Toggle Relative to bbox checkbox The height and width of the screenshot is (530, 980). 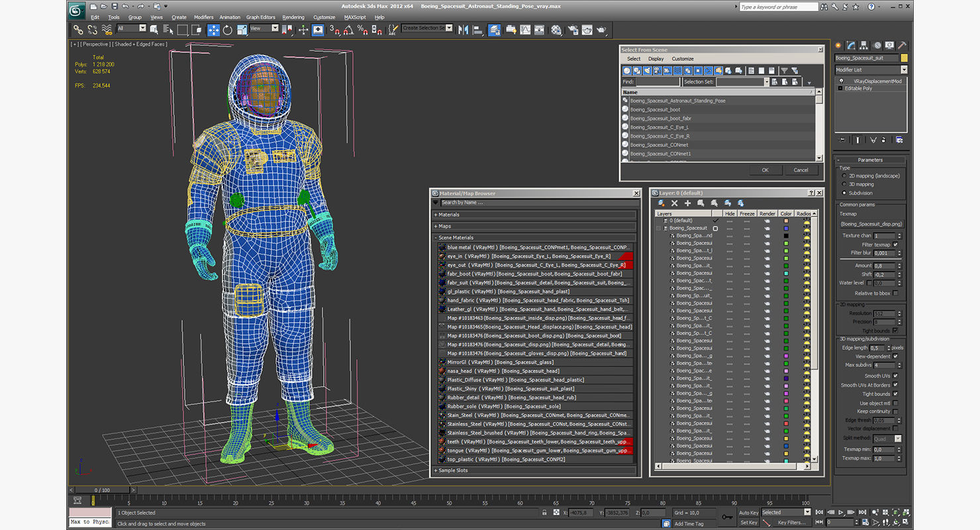click(x=895, y=293)
